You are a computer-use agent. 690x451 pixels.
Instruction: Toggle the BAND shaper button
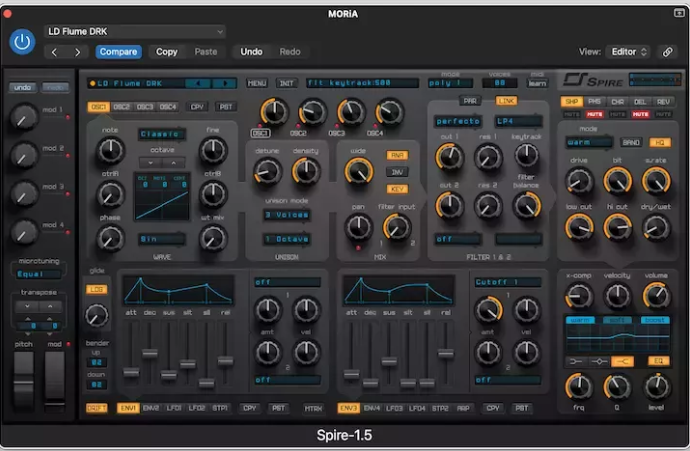(x=631, y=143)
